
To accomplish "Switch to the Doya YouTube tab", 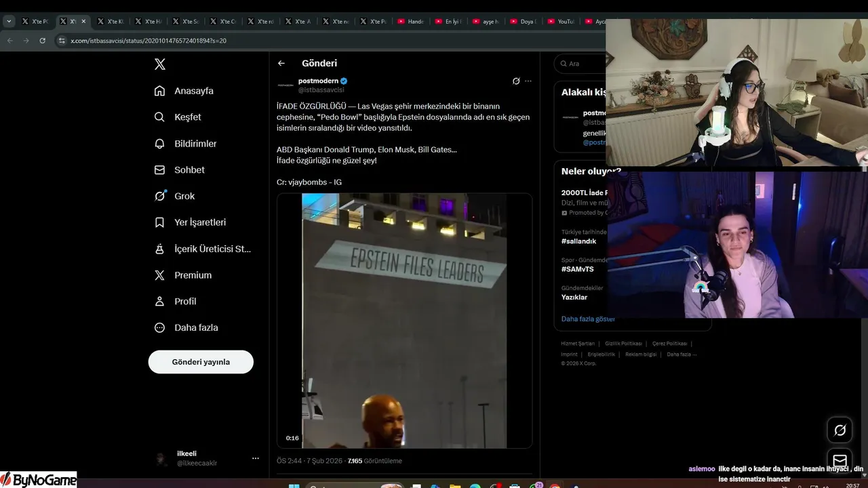I will [x=523, y=22].
